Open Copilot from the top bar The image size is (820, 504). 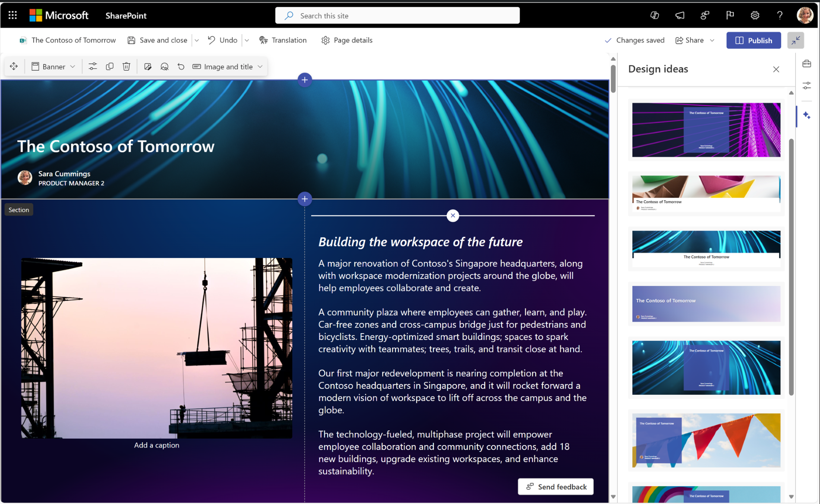654,15
